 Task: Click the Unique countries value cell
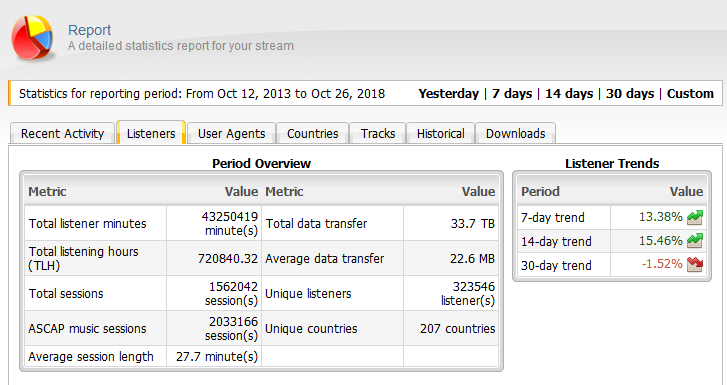pyautogui.click(x=451, y=328)
